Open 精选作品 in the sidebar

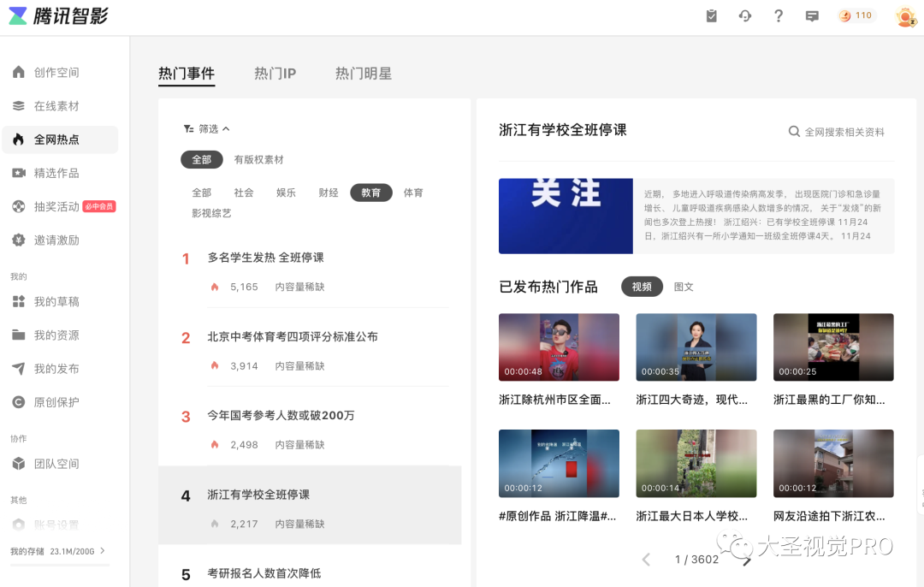coord(56,173)
